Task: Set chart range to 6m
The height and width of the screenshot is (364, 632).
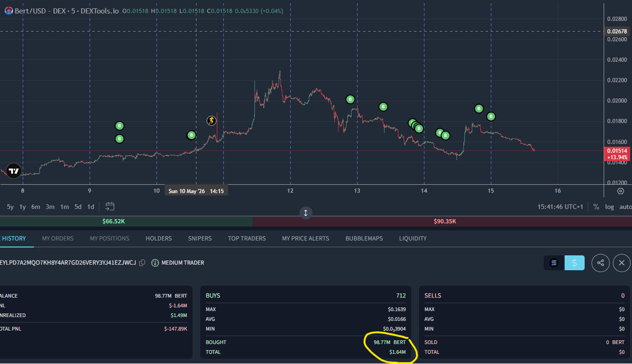Action: (36, 206)
